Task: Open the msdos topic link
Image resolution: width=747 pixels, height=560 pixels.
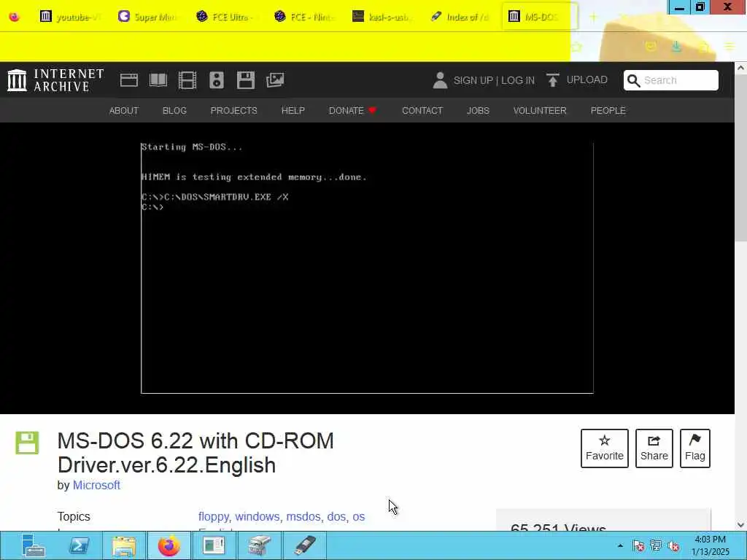Action: (x=303, y=517)
